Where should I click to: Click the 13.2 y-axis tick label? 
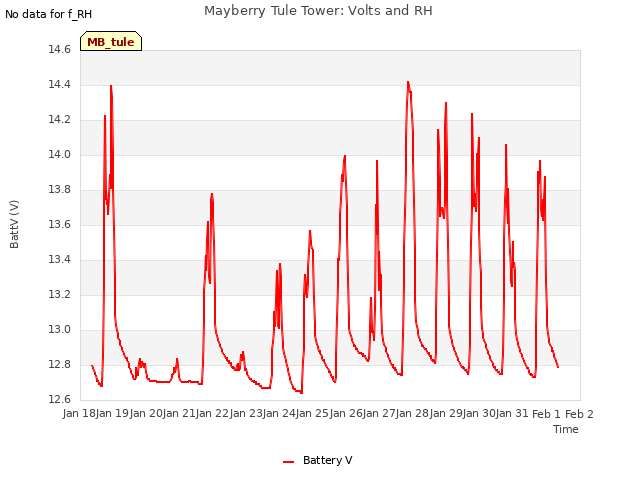click(x=60, y=294)
